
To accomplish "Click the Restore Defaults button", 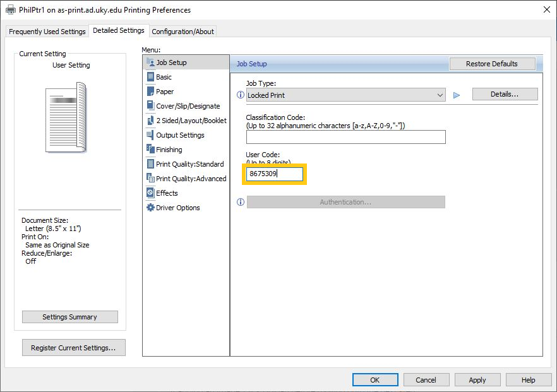I will 492,64.
